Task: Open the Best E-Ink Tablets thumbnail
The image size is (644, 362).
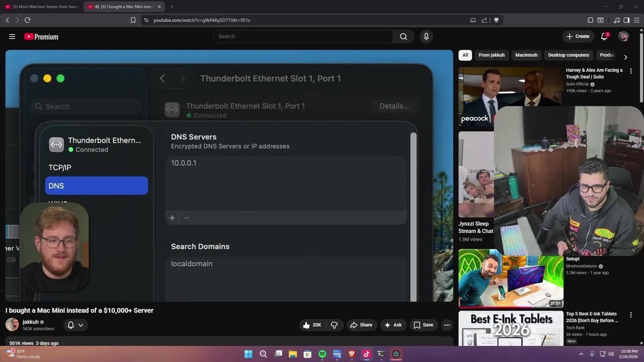Action: tap(511, 328)
